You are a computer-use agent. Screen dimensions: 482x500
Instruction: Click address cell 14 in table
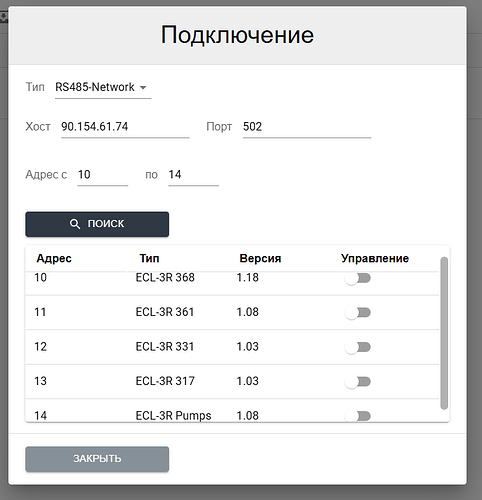coord(40,416)
